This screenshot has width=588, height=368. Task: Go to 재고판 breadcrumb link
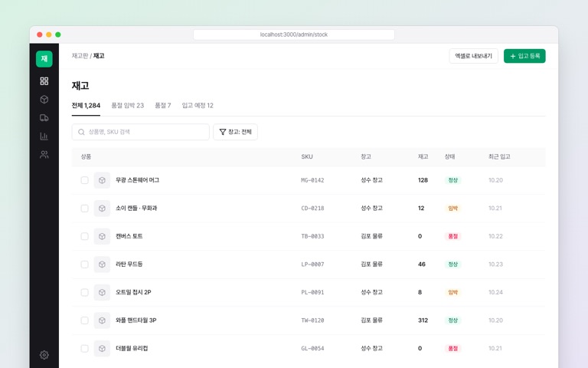(80, 55)
